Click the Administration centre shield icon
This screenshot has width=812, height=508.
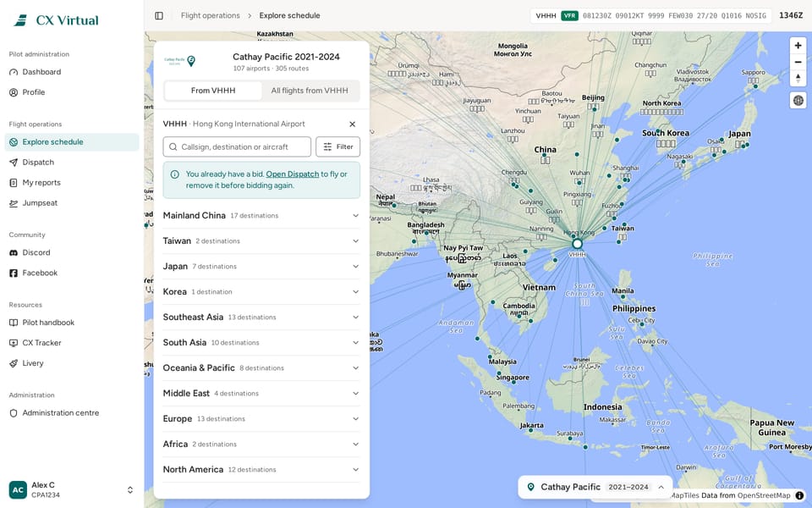(x=14, y=412)
